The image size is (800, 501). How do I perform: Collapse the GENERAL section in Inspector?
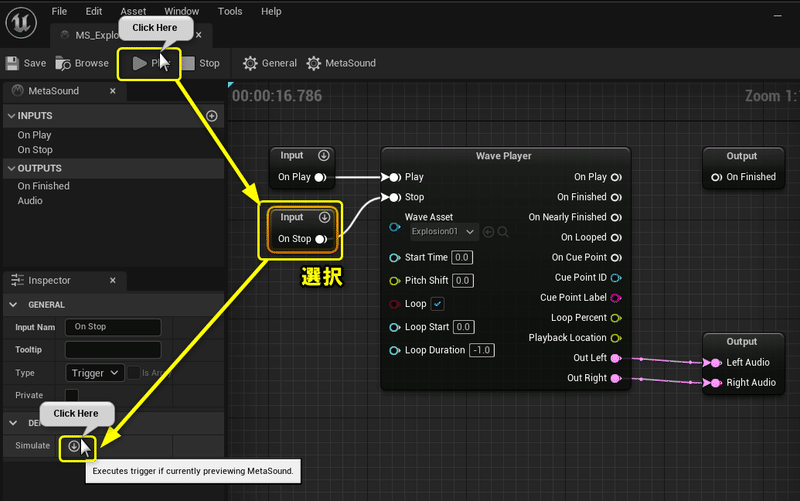pos(13,305)
